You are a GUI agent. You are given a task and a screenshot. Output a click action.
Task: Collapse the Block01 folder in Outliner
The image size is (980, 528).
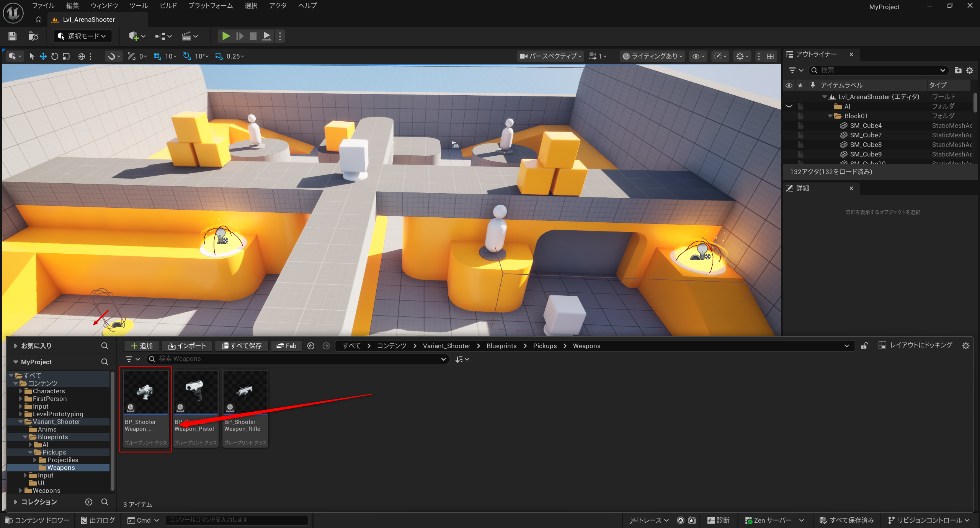pyautogui.click(x=830, y=116)
